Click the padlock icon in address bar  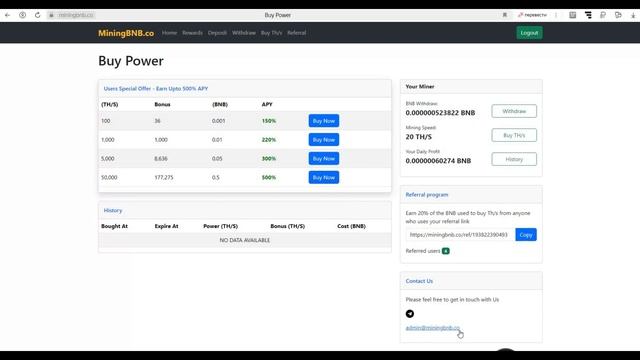click(x=51, y=15)
